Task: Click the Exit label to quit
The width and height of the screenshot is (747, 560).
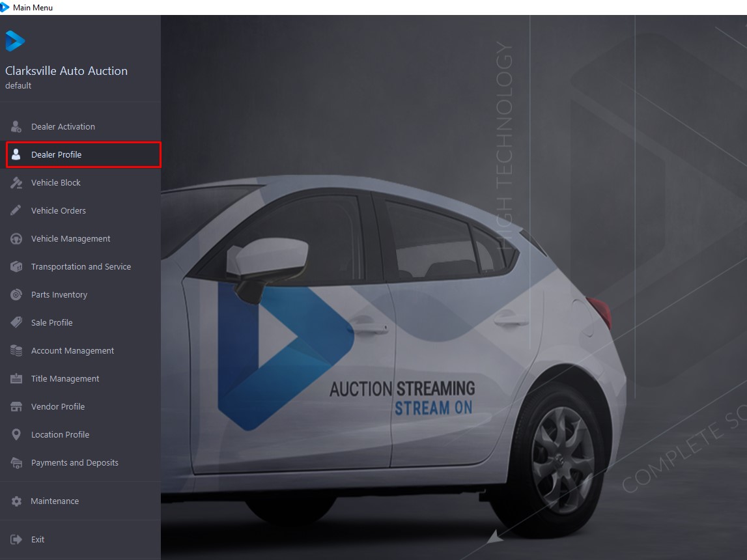Action: click(x=38, y=540)
